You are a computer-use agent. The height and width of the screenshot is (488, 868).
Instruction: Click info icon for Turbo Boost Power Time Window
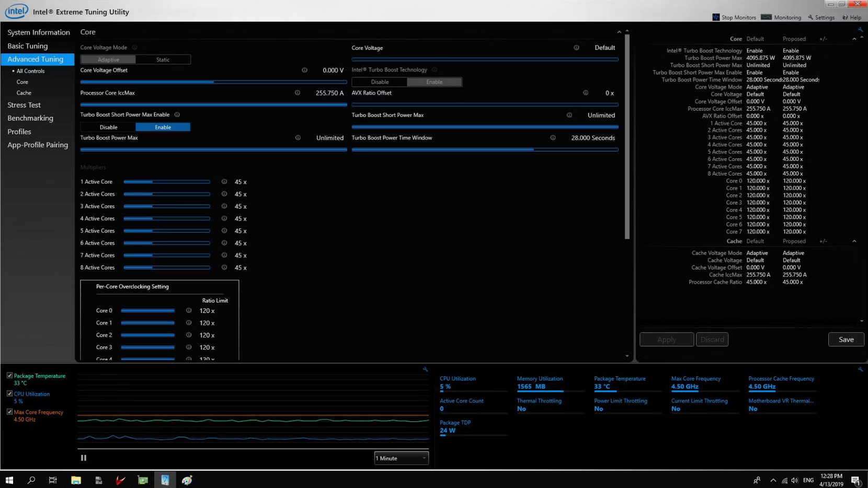click(x=553, y=138)
